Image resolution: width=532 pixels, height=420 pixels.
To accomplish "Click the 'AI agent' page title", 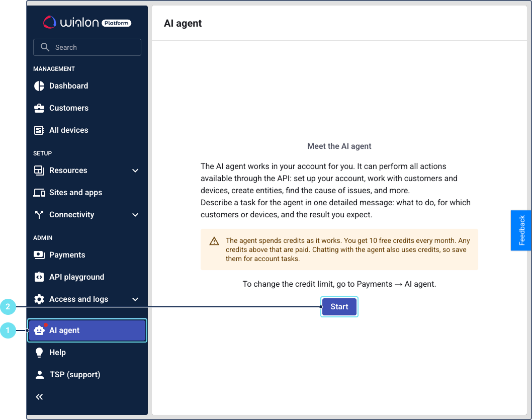I will pos(183,24).
